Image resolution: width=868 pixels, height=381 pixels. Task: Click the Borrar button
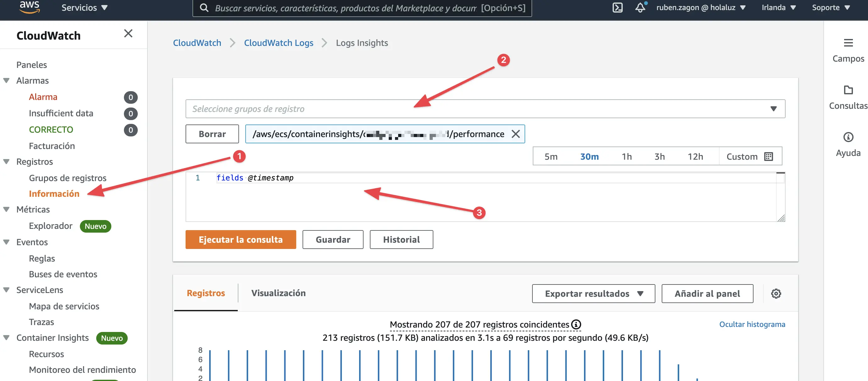[212, 134]
